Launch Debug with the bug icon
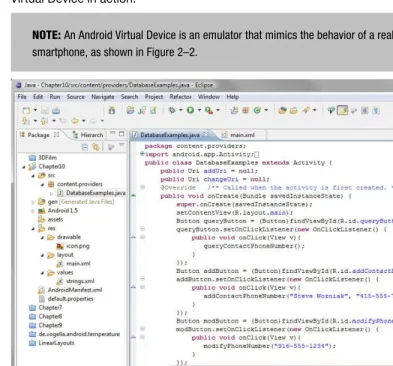This screenshot has width=393, height=366. click(x=172, y=110)
